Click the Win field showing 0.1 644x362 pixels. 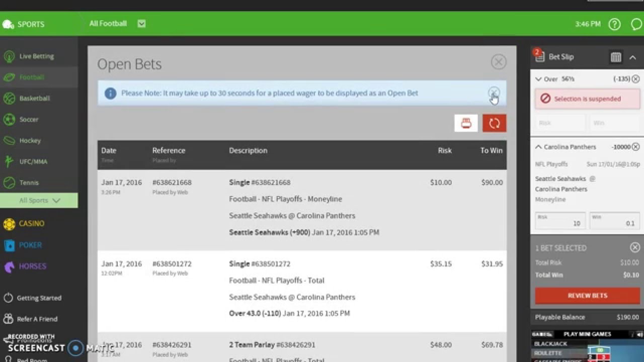tap(614, 221)
